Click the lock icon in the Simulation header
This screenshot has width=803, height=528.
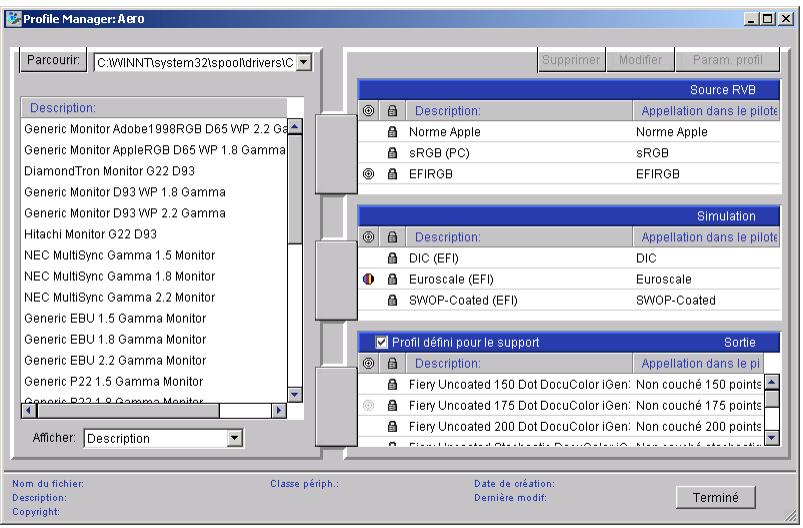point(392,237)
